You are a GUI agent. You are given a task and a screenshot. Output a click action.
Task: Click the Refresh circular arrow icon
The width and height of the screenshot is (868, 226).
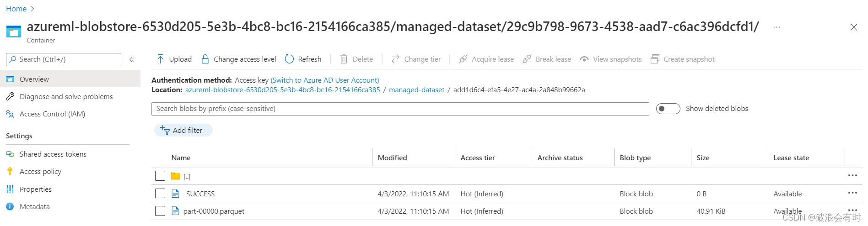coord(289,59)
